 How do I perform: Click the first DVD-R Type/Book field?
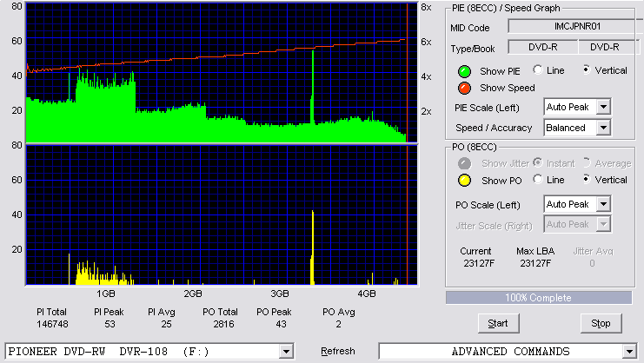tap(543, 47)
